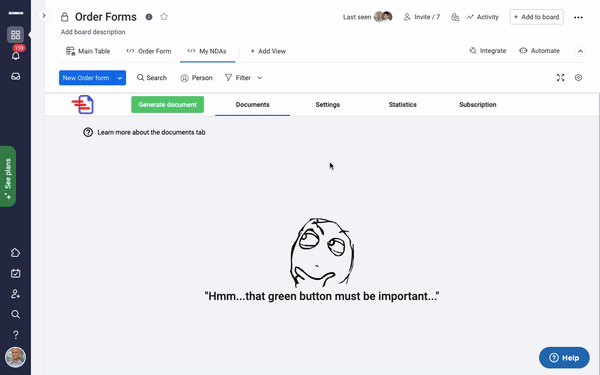Open the workspaces grid icon in sidebar
Screen dimensions: 600x375
coord(15,35)
